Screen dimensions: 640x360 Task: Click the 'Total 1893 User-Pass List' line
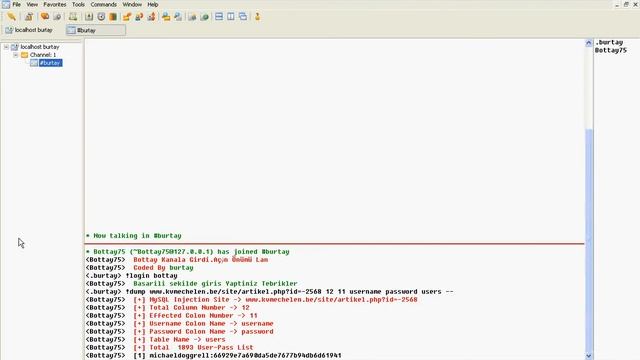(169, 347)
